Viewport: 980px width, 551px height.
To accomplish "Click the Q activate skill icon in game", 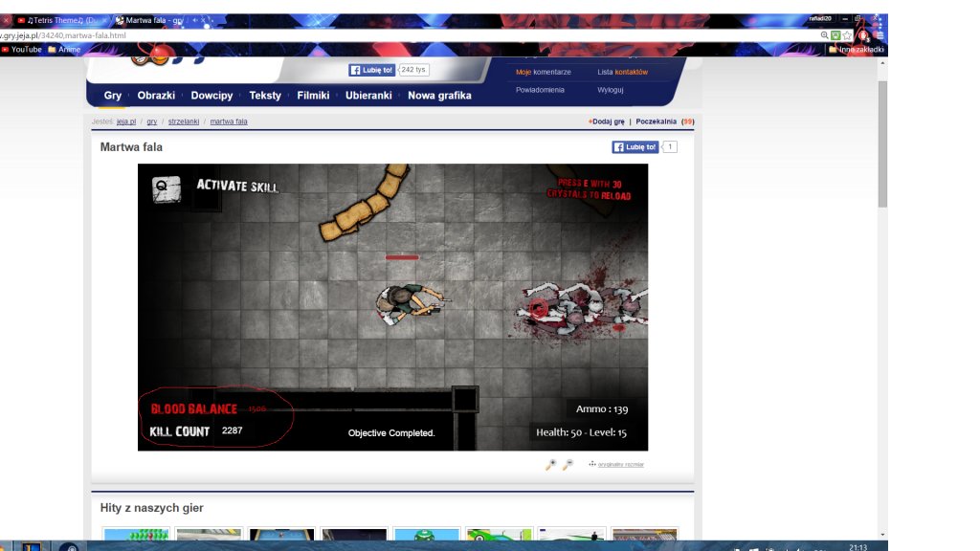I will coord(167,189).
